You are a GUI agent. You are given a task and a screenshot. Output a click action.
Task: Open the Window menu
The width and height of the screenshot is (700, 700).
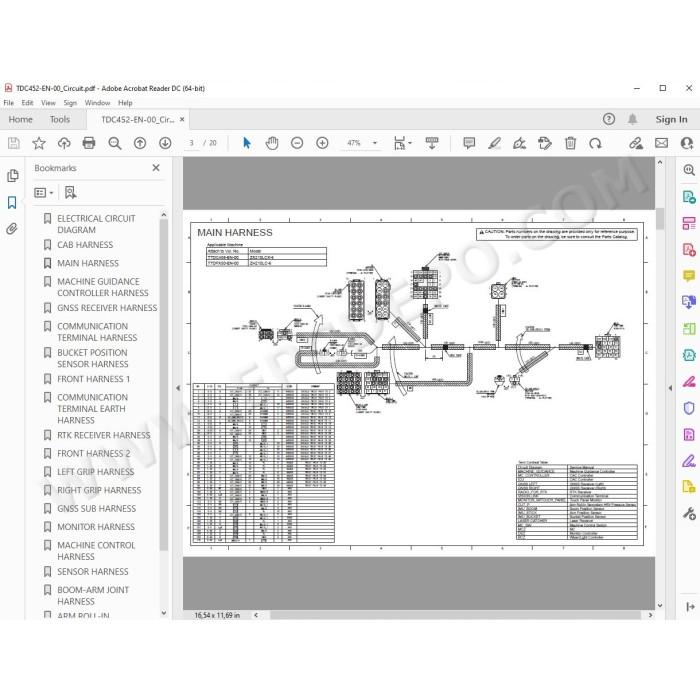[x=97, y=103]
